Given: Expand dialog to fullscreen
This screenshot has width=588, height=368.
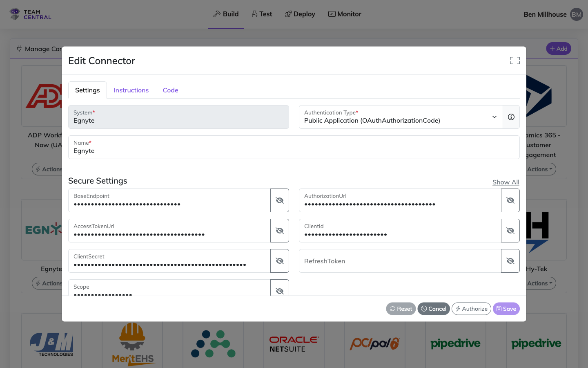Looking at the screenshot, I should (515, 61).
